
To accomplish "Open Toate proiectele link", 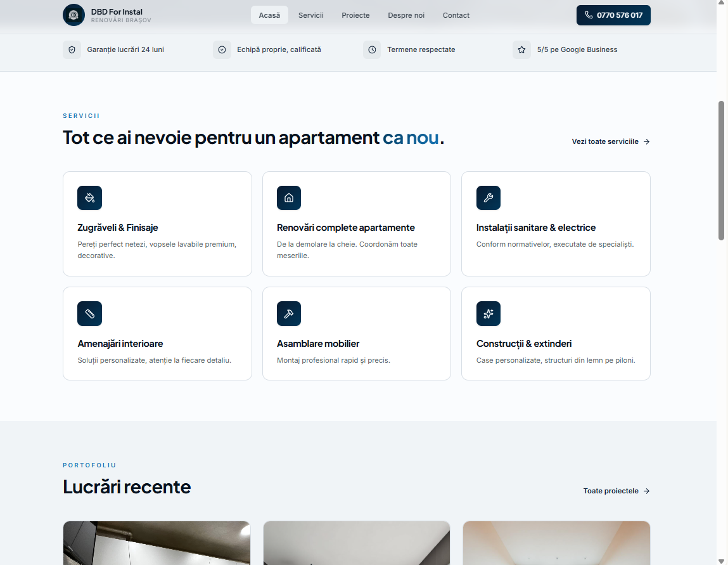I will pos(615,490).
